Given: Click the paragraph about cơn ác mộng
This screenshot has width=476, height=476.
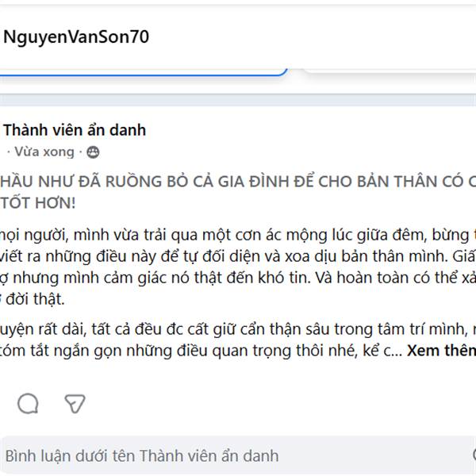Looking at the screenshot, I should pos(238,267).
